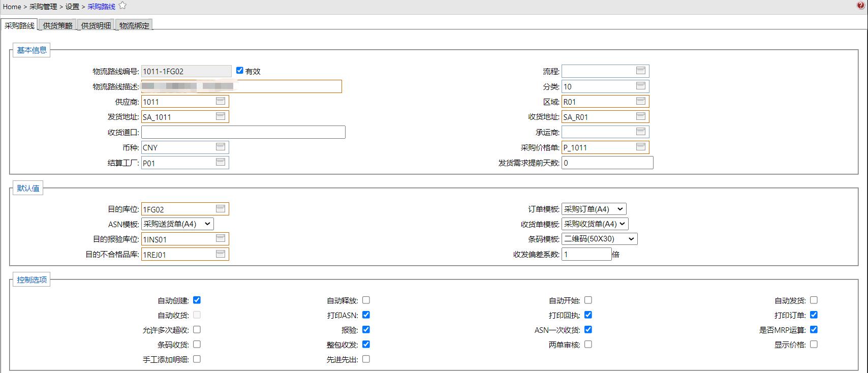The height and width of the screenshot is (373, 868).
Task: Uncheck the 报验 checkbox
Action: pos(366,329)
